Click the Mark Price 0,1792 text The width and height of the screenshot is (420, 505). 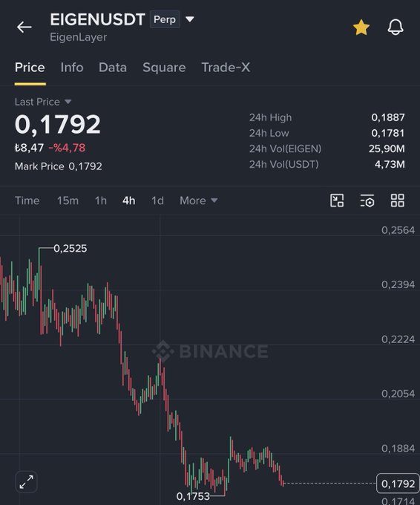tap(59, 166)
